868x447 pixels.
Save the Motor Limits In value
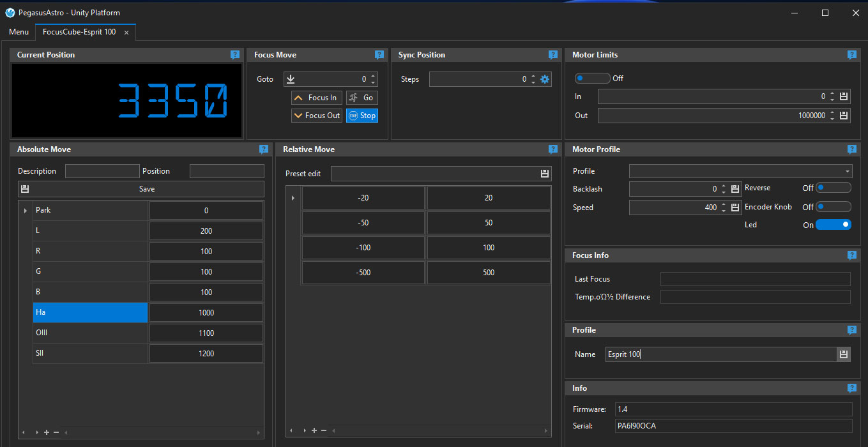[844, 96]
